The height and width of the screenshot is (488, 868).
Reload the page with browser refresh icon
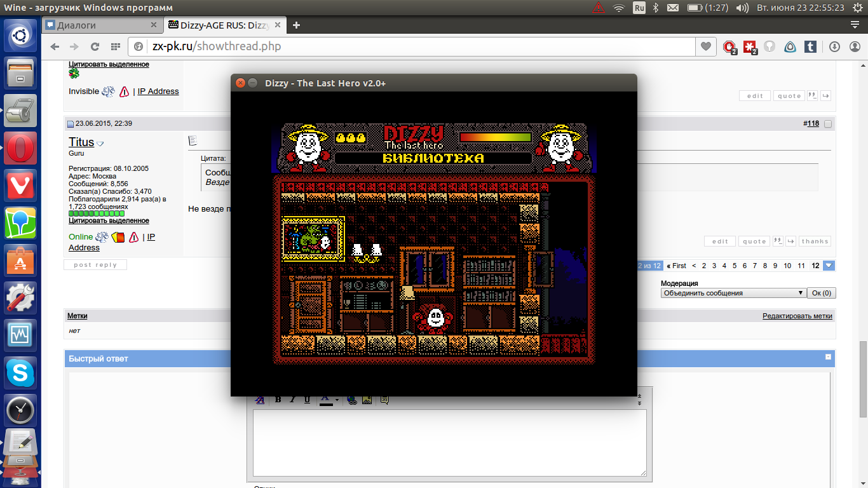click(x=95, y=46)
